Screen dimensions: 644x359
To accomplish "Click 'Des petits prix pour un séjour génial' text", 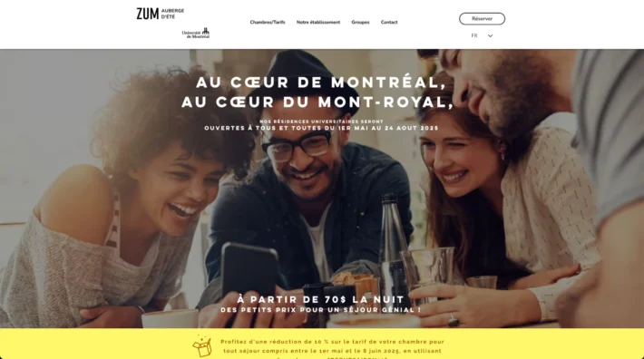I will pos(321,310).
